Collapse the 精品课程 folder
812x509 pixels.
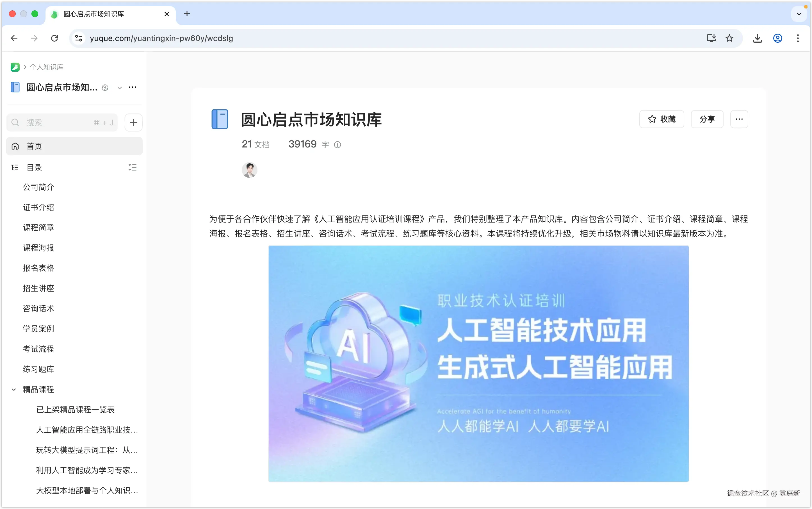point(14,390)
